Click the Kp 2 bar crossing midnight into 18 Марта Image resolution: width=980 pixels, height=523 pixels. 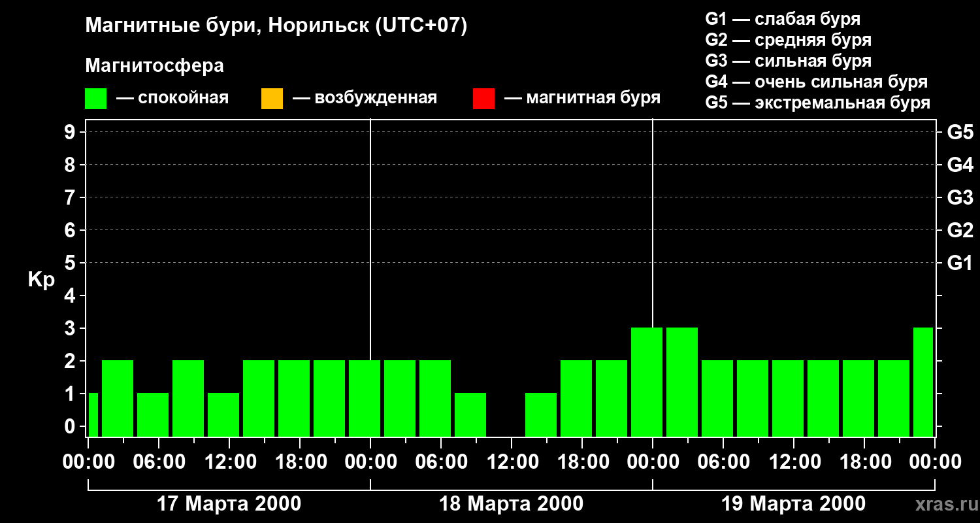[365, 398]
